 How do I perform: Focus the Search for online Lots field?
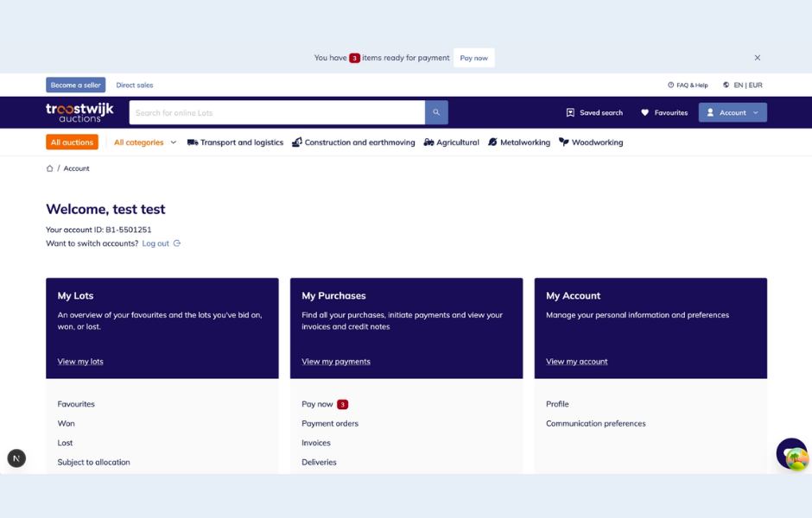point(276,112)
